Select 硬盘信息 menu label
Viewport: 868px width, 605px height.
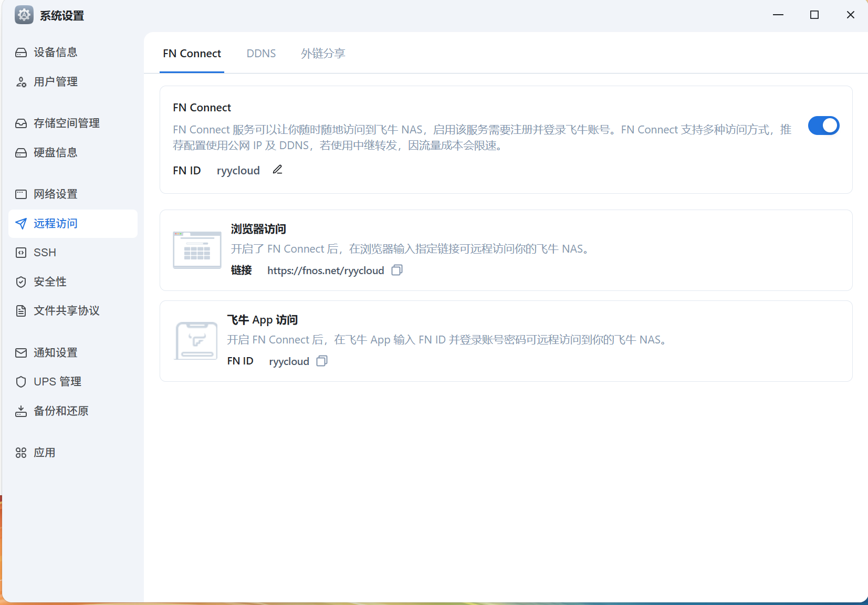point(56,153)
